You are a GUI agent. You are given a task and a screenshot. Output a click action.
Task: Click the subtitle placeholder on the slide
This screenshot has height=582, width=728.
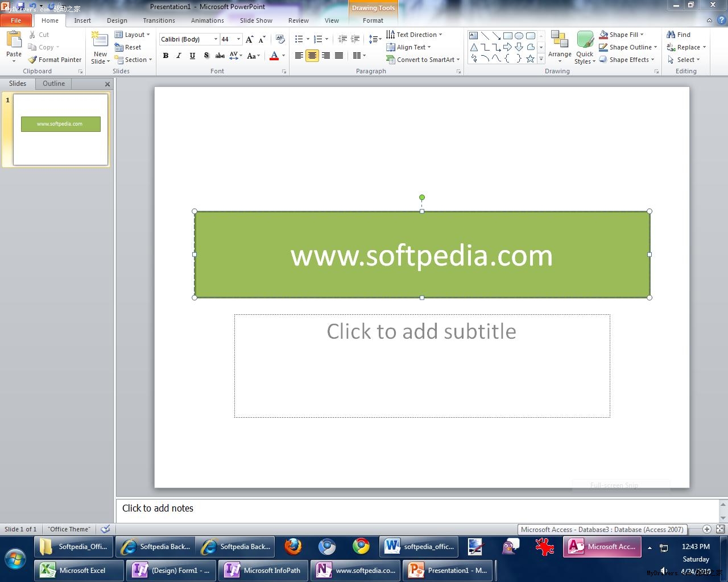(421, 365)
